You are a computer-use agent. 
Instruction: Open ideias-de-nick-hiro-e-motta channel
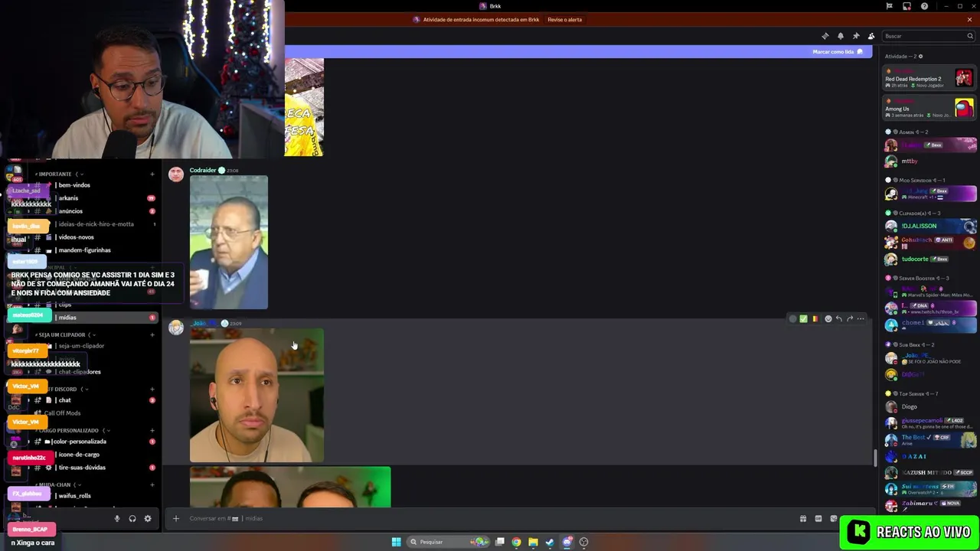96,224
